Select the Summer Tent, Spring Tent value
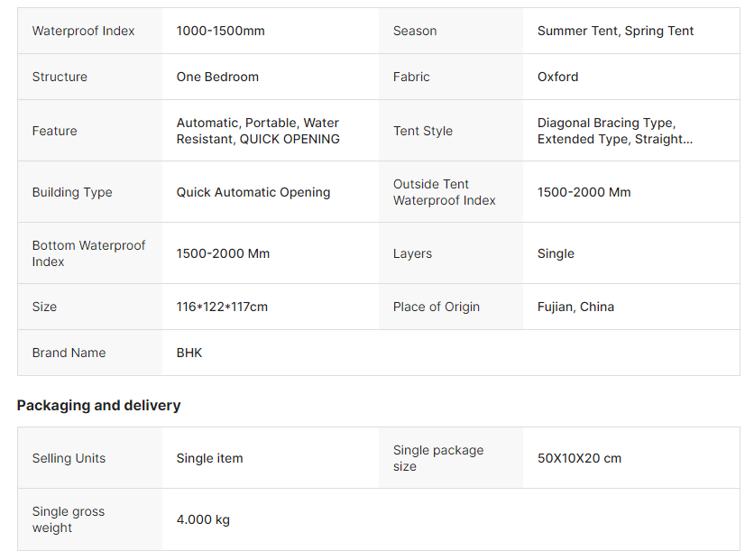Image resolution: width=754 pixels, height=560 pixels. [x=615, y=31]
